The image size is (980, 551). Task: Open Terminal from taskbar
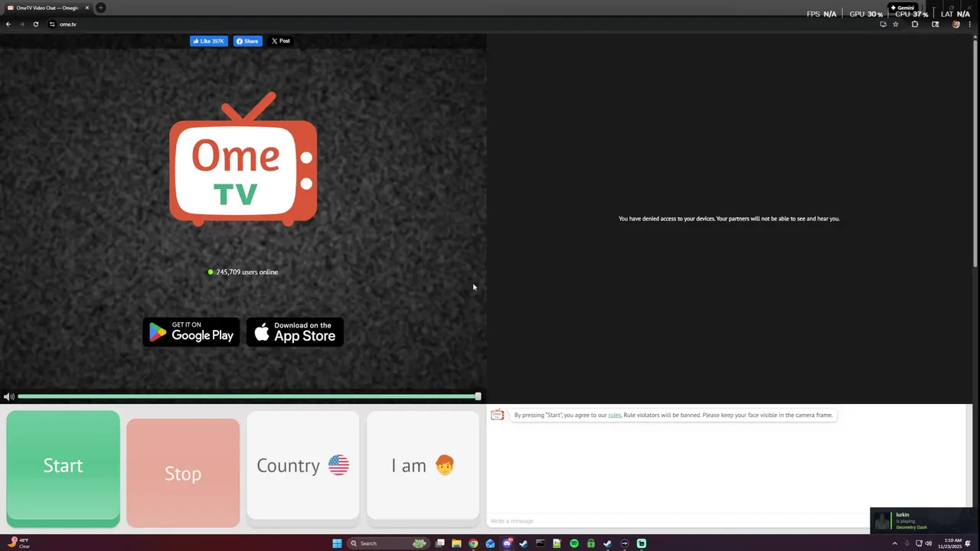point(541,543)
